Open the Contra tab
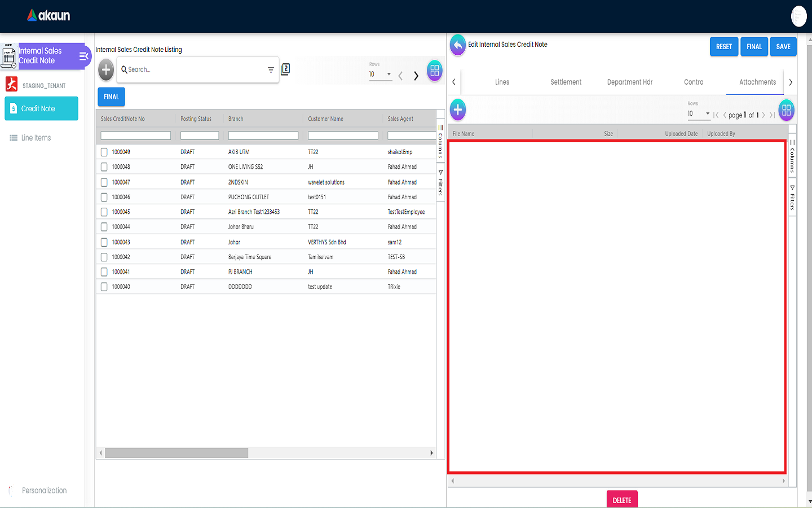 pos(694,82)
